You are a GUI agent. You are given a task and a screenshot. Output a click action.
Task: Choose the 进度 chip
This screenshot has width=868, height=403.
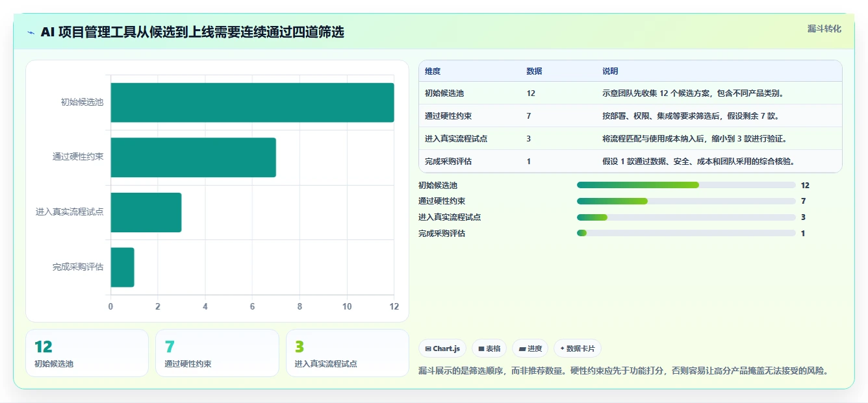[530, 348]
